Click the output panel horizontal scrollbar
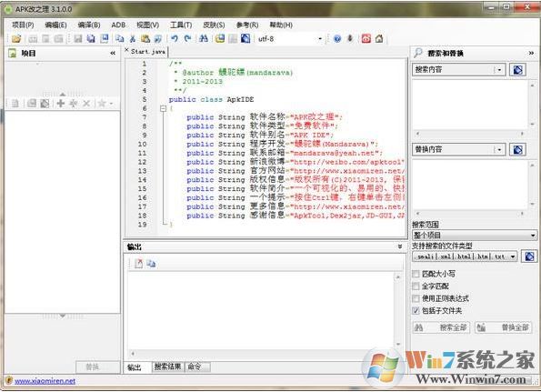The image size is (541, 392). pos(261,354)
